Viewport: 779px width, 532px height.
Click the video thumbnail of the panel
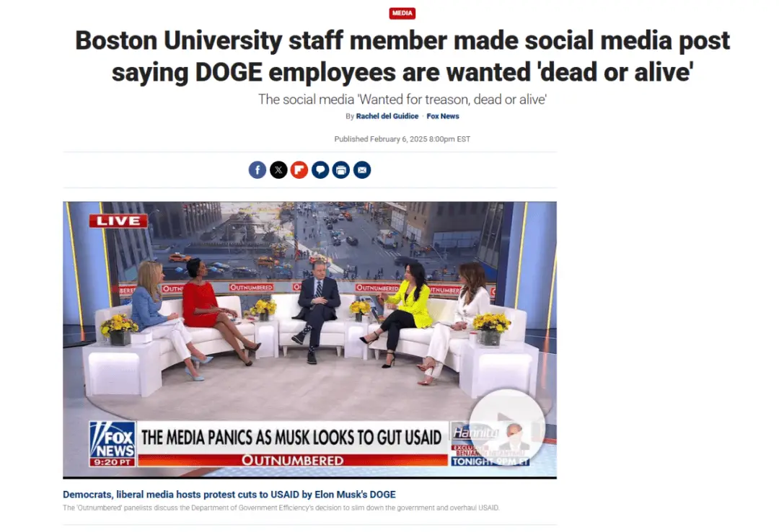309,340
